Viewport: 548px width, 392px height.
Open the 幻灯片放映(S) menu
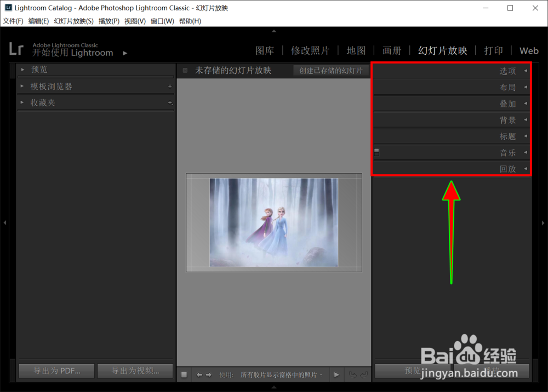tap(74, 21)
